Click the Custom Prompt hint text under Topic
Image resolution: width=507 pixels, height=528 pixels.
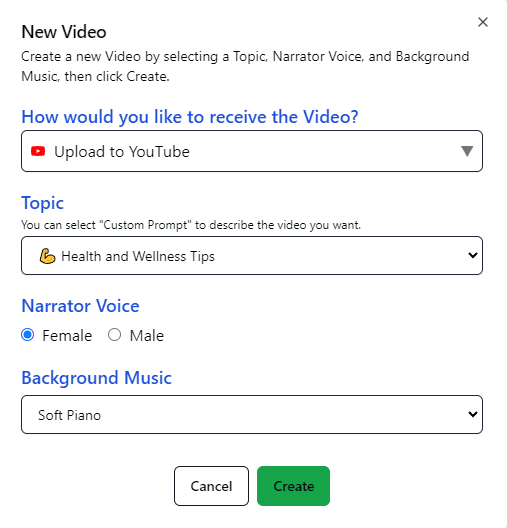191,225
